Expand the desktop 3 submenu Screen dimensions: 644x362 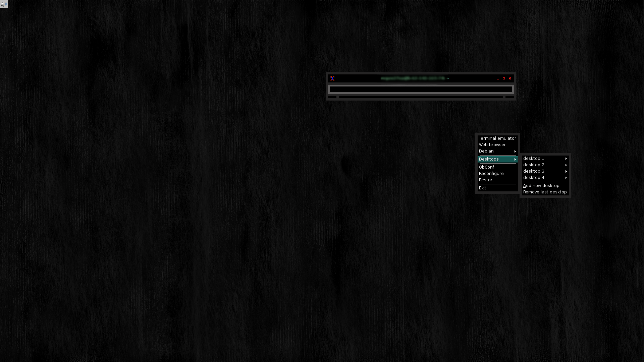pyautogui.click(x=545, y=171)
